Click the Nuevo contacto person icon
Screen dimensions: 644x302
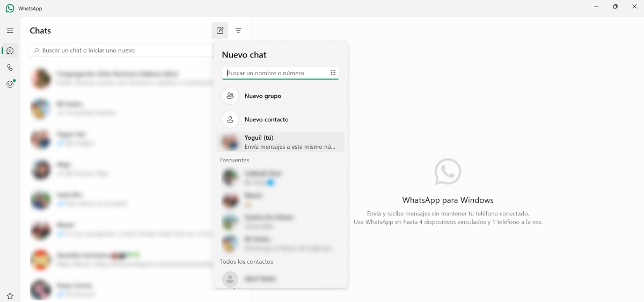(230, 119)
